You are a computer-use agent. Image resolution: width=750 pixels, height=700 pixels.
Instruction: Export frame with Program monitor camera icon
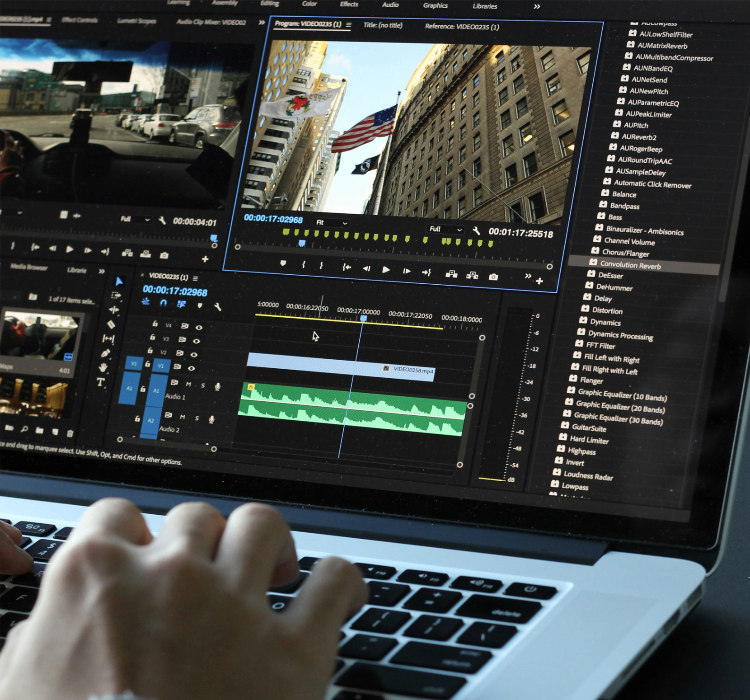493,277
